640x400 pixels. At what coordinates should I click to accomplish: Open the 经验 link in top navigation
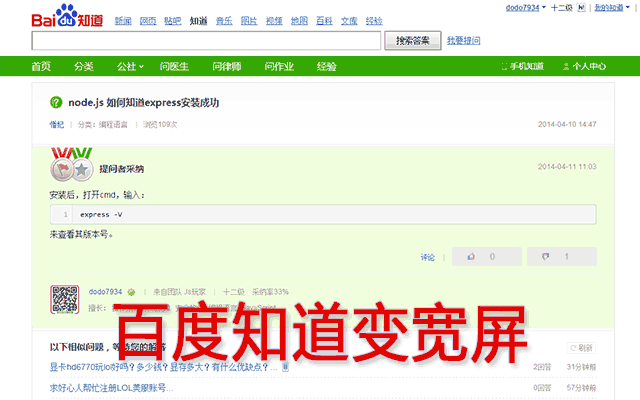374,21
